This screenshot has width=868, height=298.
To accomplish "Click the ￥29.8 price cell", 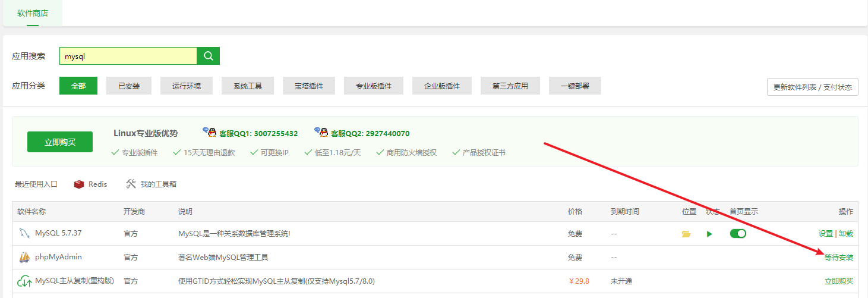I will (x=579, y=281).
